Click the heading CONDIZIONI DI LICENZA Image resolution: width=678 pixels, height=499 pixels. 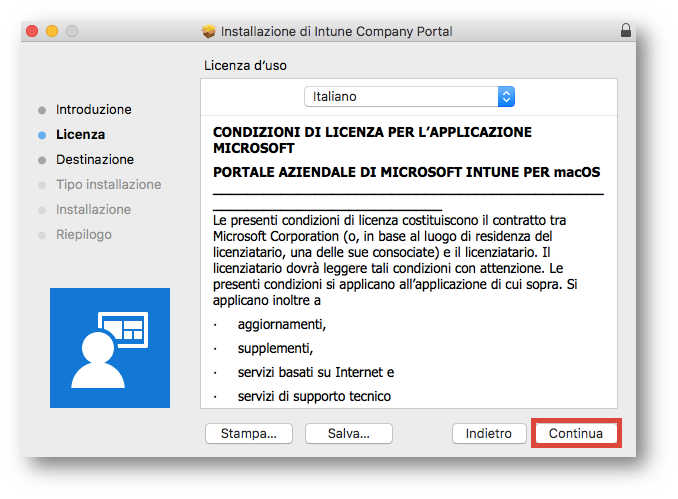(372, 140)
